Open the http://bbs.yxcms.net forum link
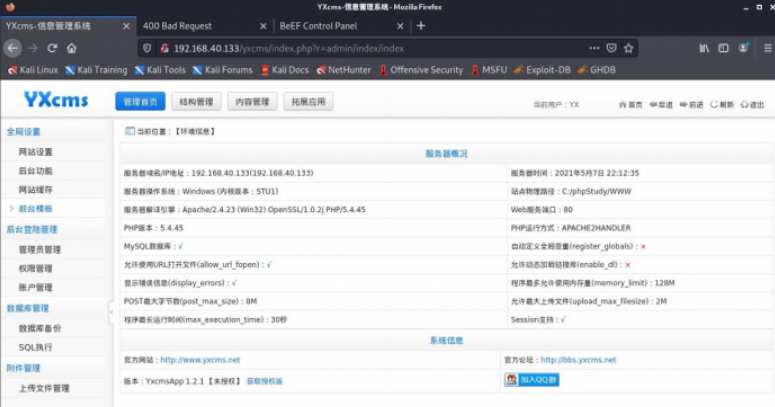775x407 pixels. 578,360
